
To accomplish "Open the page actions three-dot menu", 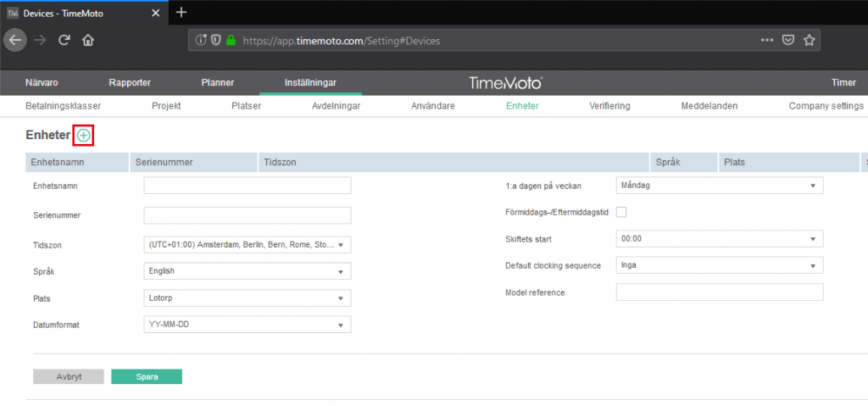I will point(766,40).
